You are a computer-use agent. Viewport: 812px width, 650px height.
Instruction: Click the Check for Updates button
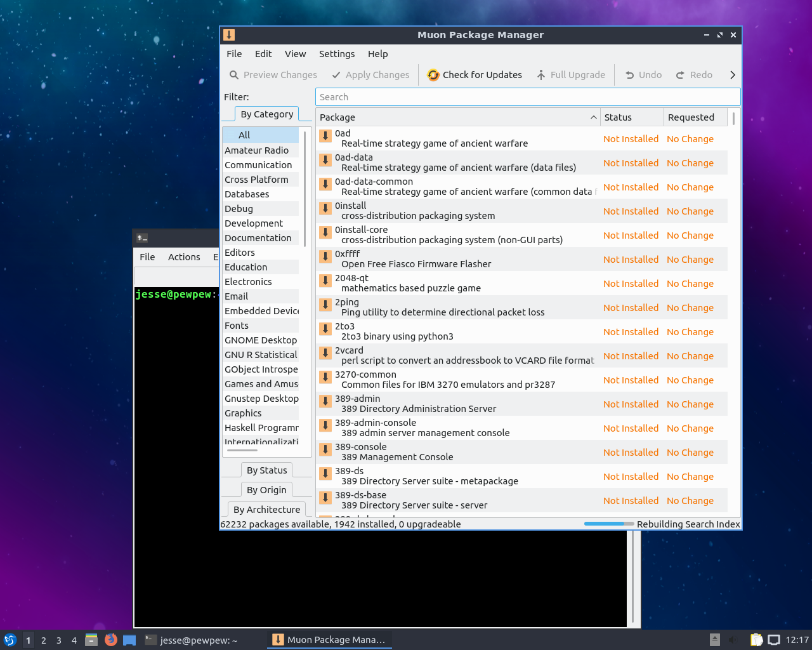click(475, 75)
